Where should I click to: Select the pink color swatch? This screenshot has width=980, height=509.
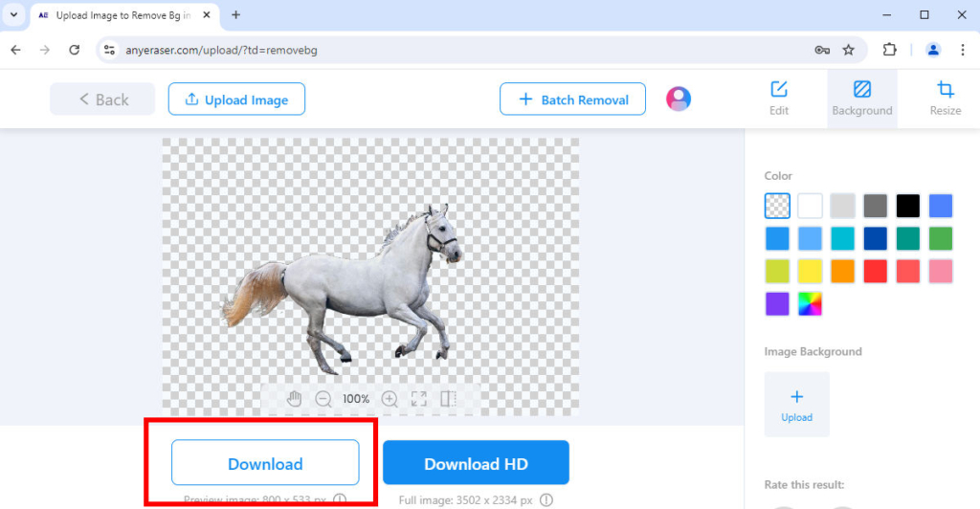(941, 271)
